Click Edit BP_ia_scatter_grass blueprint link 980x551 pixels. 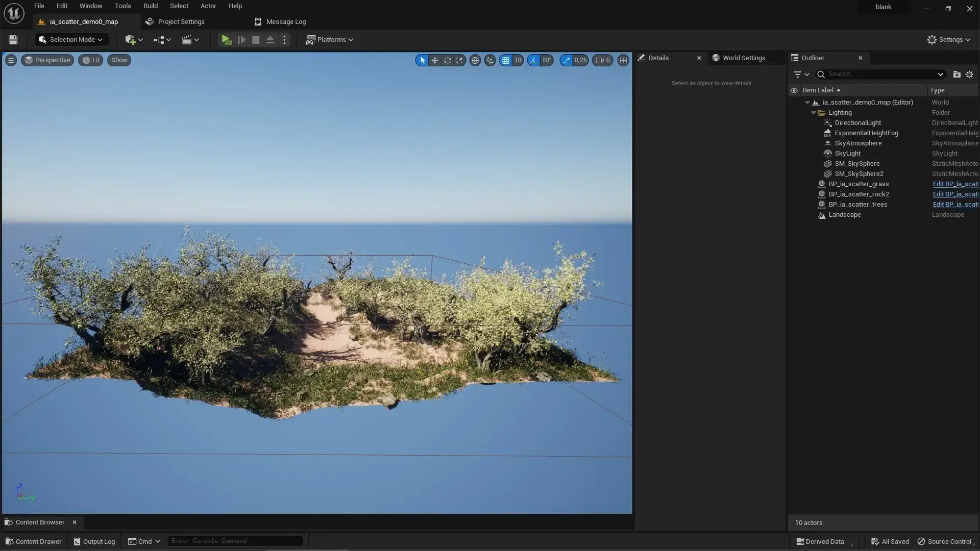click(x=955, y=184)
